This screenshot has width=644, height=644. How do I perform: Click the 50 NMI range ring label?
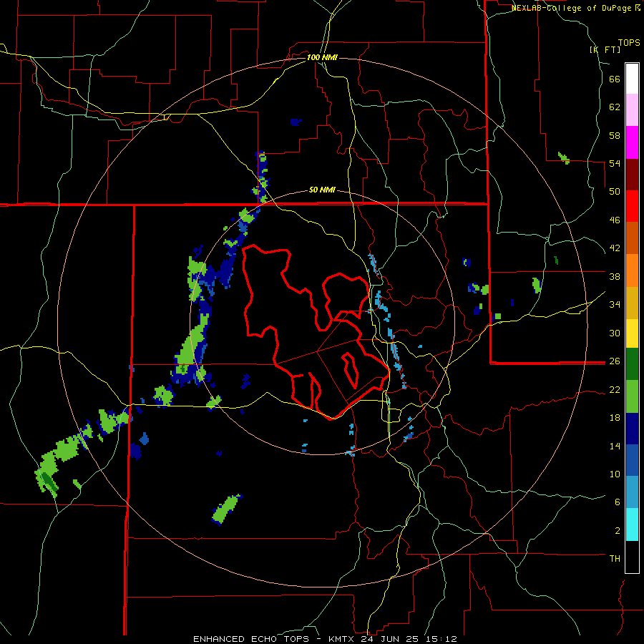[x=322, y=190]
